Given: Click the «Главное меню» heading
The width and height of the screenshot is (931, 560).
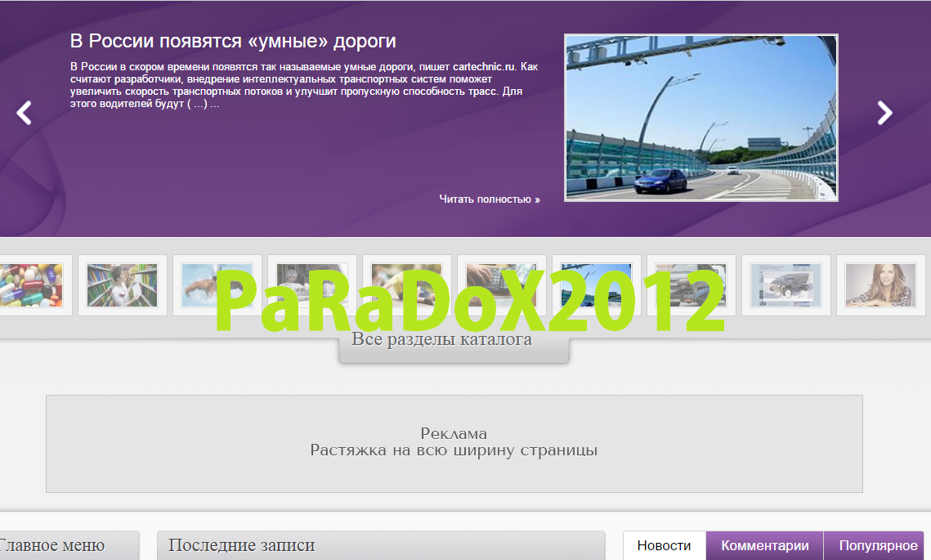Looking at the screenshot, I should tap(52, 545).
